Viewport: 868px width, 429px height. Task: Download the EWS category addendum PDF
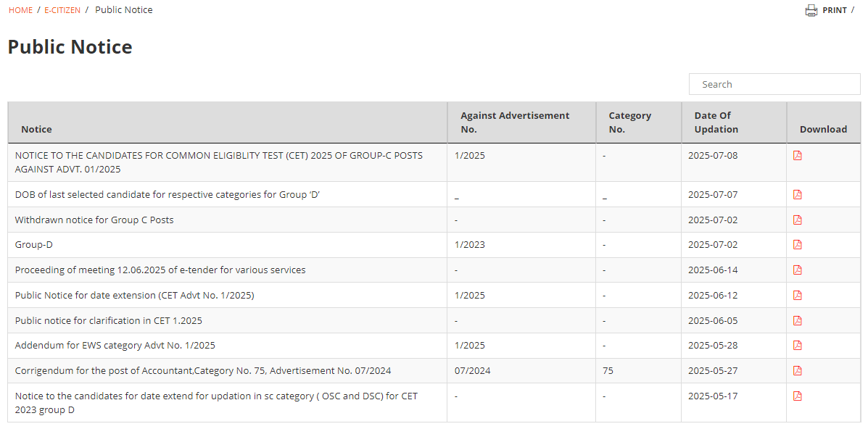(x=797, y=346)
